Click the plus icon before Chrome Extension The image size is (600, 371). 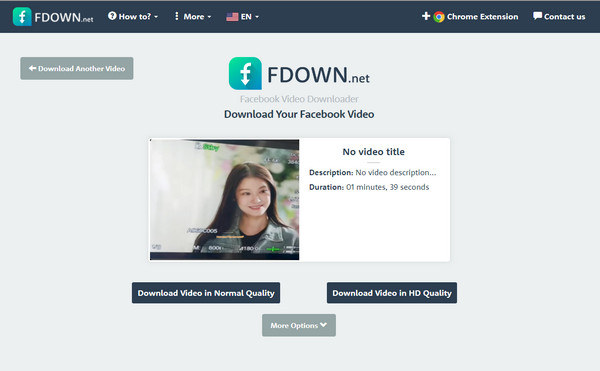point(426,16)
